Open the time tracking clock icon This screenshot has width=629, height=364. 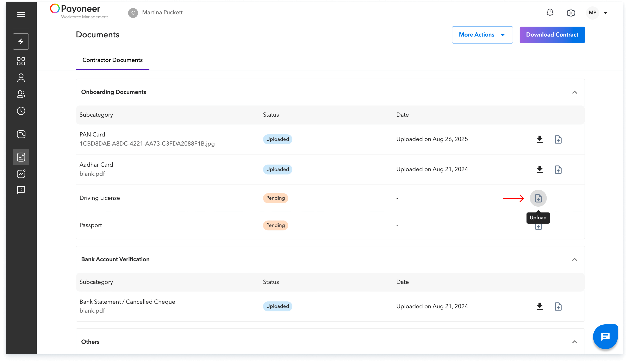pos(21,111)
